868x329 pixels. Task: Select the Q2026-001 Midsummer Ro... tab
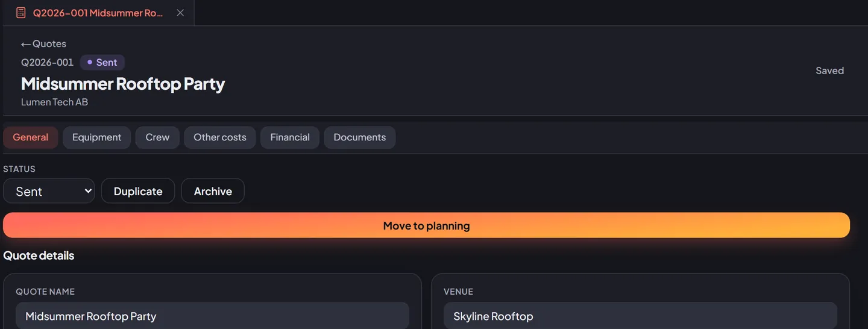[99, 13]
